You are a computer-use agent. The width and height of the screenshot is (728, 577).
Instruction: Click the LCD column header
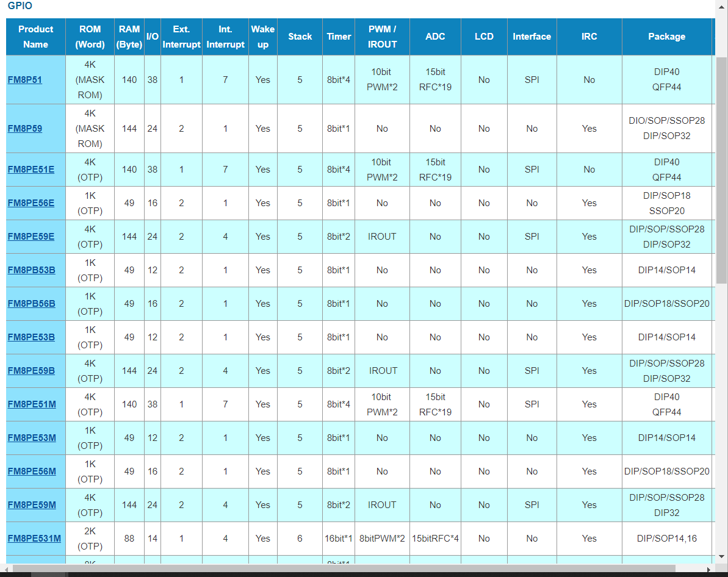coord(484,37)
